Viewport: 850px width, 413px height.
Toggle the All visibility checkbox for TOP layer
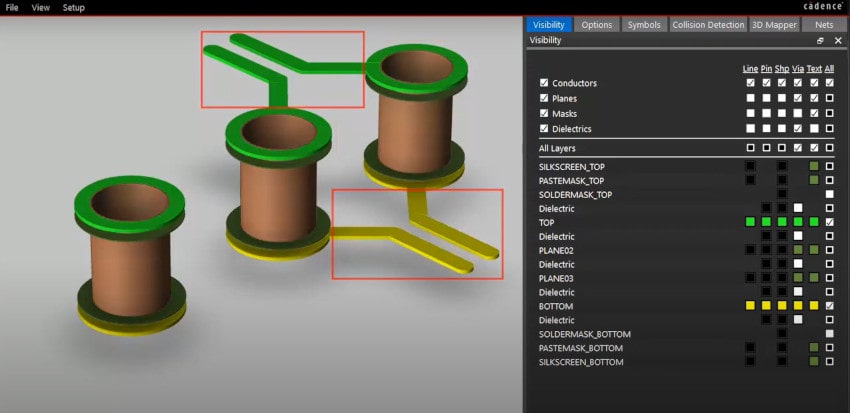829,221
